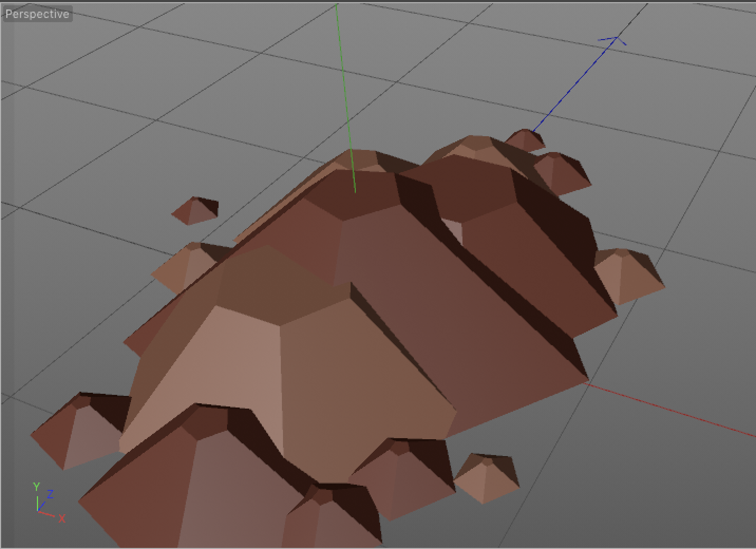The width and height of the screenshot is (756, 549).
Task: Select the blue Z-axis arrowhead
Action: 612,40
